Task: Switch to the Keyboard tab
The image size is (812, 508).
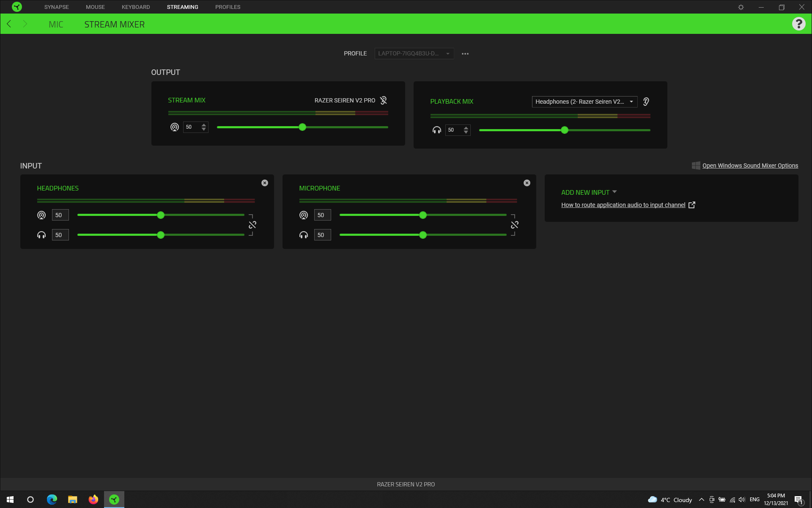Action: point(136,7)
